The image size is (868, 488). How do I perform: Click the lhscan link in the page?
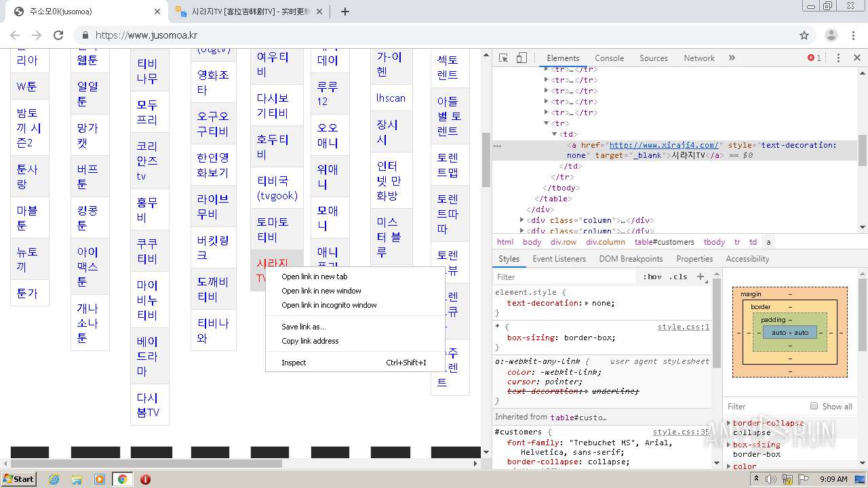(x=391, y=98)
